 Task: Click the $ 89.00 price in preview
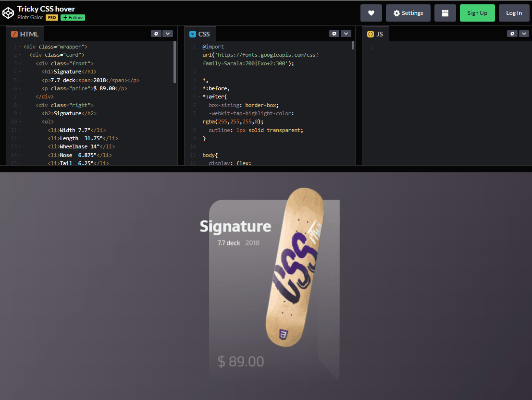coord(241,362)
